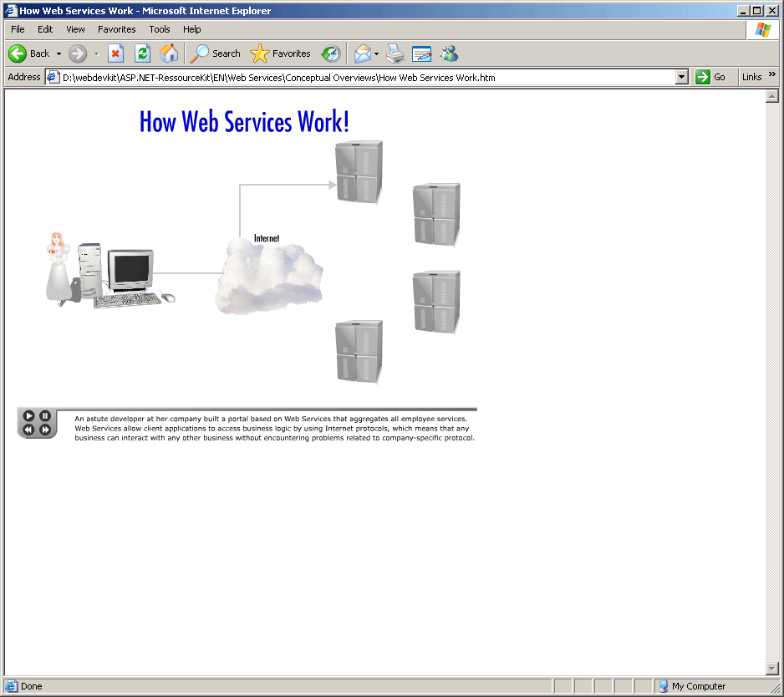Click the IE title bar icon
Viewport: 784px width, 697px height.
(x=11, y=11)
